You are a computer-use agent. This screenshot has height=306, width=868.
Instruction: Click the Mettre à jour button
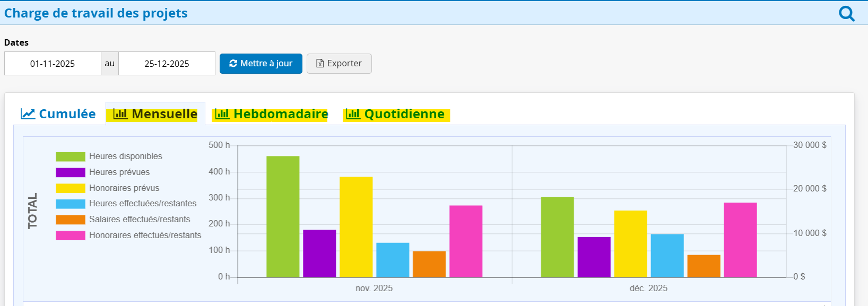[261, 64]
